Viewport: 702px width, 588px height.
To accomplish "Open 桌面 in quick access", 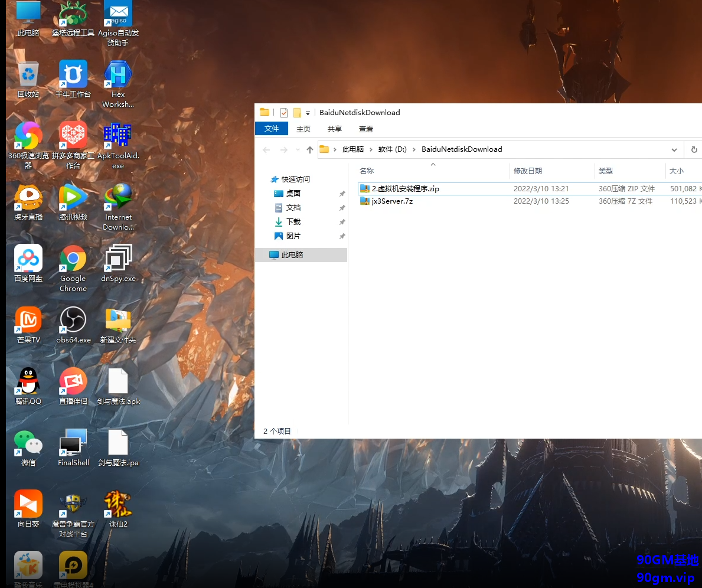I will point(288,194).
